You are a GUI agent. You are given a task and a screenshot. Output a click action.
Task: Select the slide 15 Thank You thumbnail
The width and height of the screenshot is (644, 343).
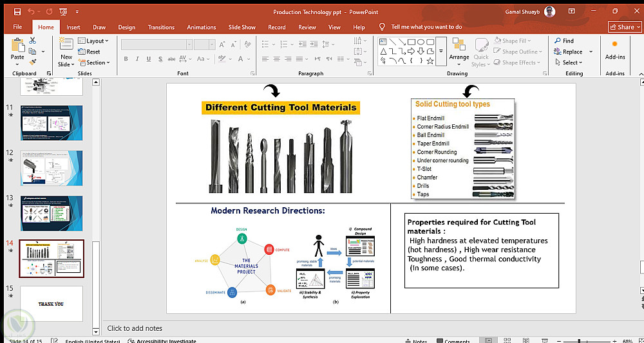tap(52, 303)
